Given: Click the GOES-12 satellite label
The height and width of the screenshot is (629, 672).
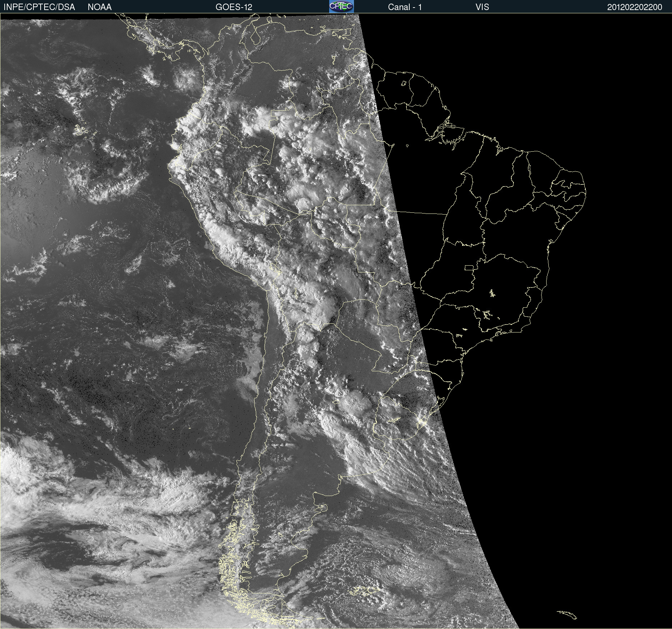Looking at the screenshot, I should click(x=234, y=7).
